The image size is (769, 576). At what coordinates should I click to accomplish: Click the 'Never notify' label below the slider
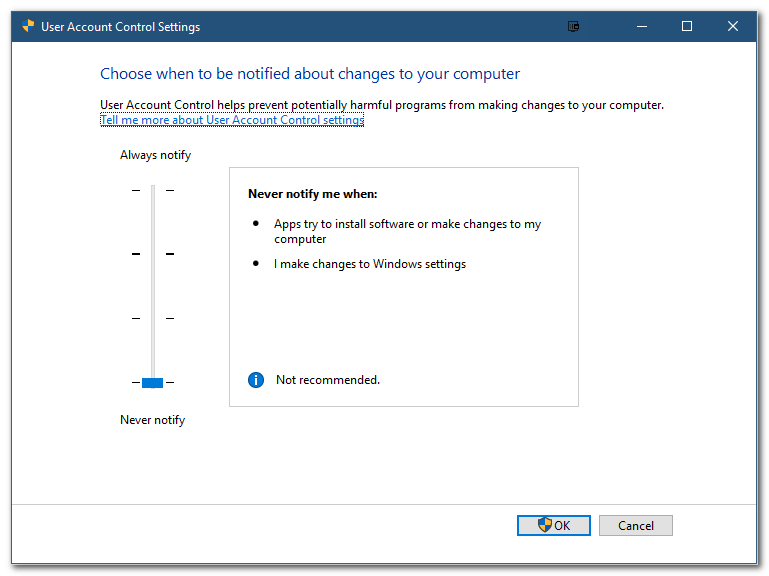(153, 420)
